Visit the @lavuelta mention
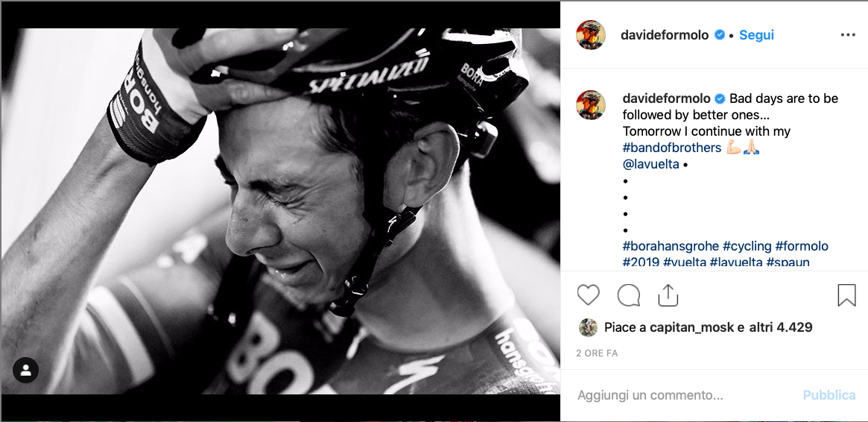The image size is (868, 422). pyautogui.click(x=651, y=164)
